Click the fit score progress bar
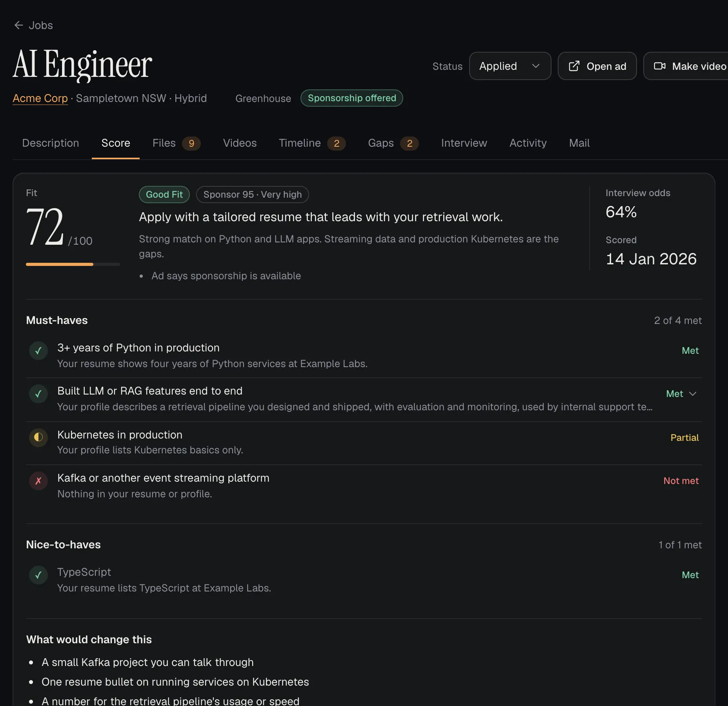728x706 pixels. (73, 264)
